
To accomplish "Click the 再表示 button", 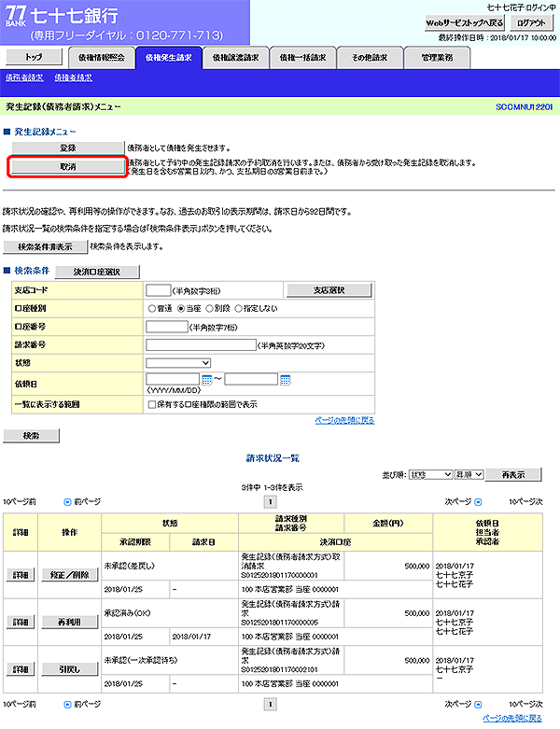I will coord(513,475).
